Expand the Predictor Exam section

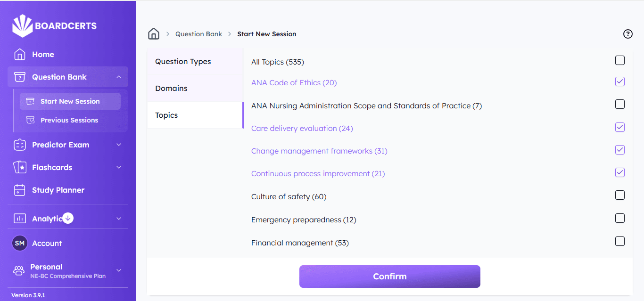pos(119,145)
